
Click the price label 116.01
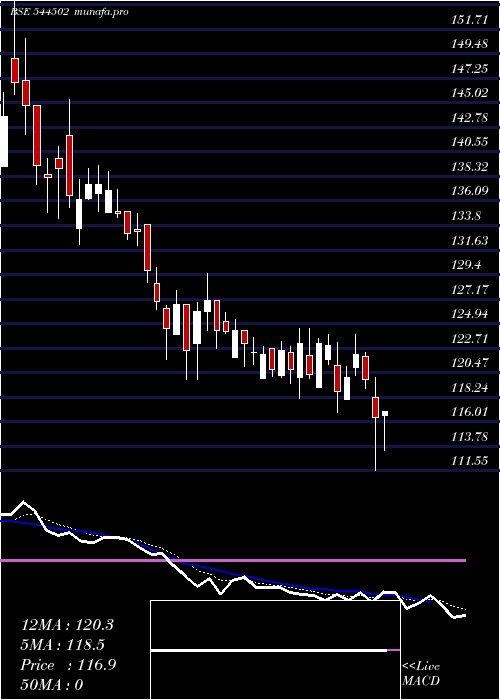[470, 412]
